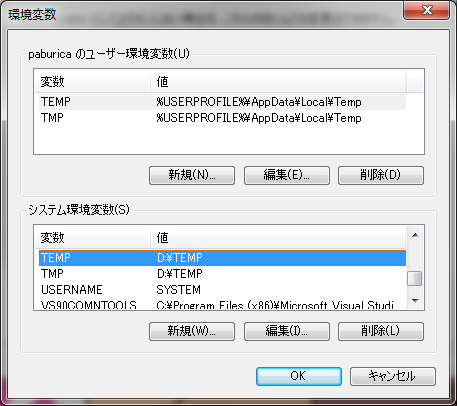Image resolution: width=457 pixels, height=406 pixels.
Task: Confirm with the OK button
Action: click(299, 376)
